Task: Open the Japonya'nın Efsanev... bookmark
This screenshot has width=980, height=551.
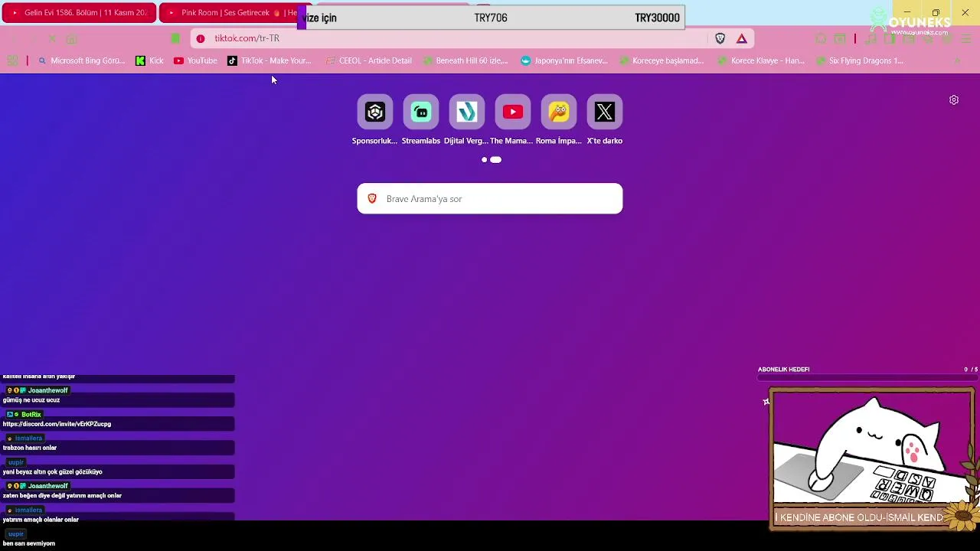Action: point(564,60)
